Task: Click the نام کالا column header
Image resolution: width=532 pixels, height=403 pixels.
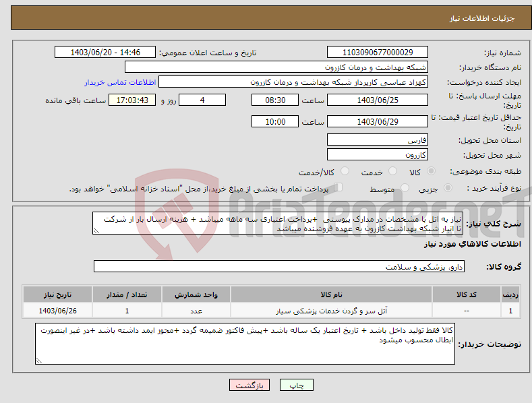Action: 331,294
